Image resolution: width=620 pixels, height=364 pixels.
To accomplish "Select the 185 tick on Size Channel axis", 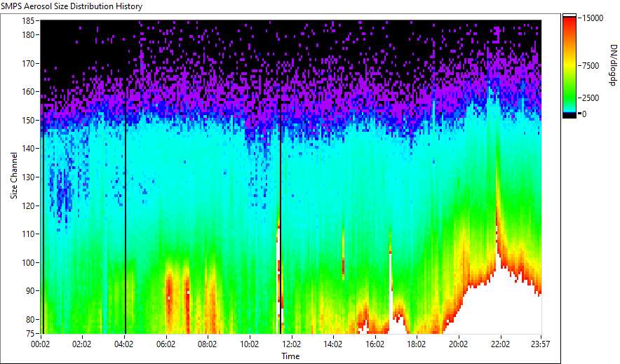I will click(x=27, y=20).
